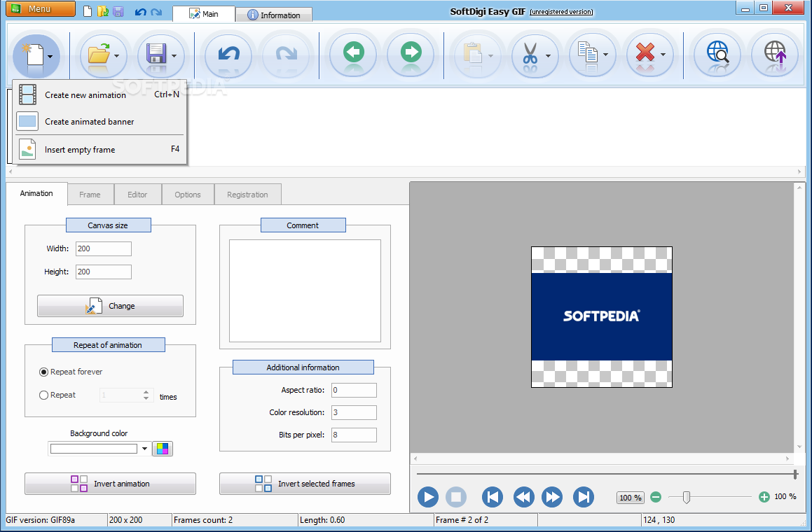Choose Insert empty frame menu entry
The width and height of the screenshot is (812, 532).
click(99, 150)
